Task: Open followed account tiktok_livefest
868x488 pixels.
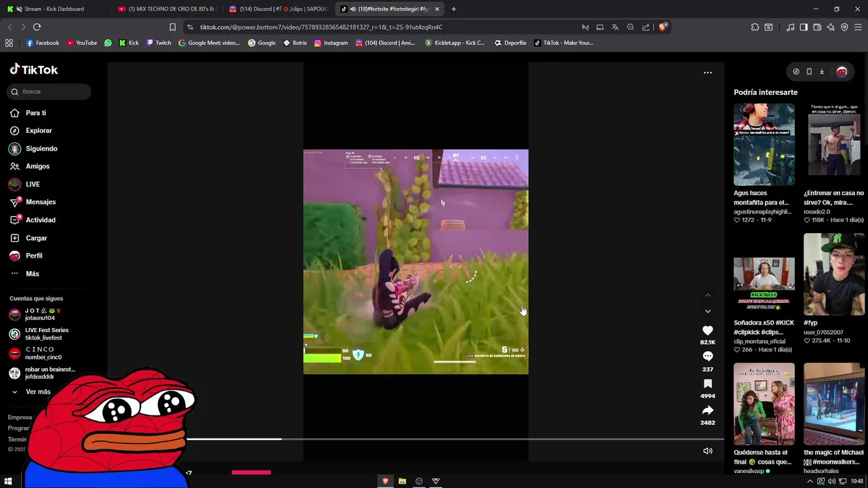Action: (39, 334)
